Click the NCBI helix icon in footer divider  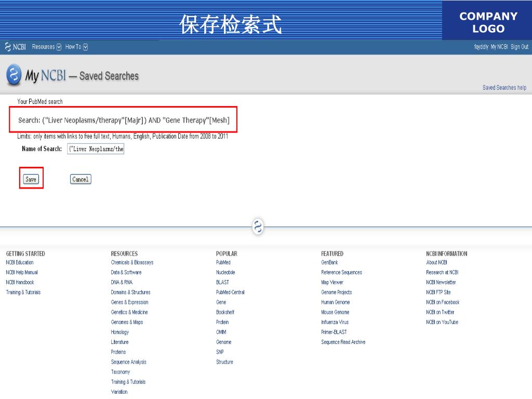pos(258,227)
